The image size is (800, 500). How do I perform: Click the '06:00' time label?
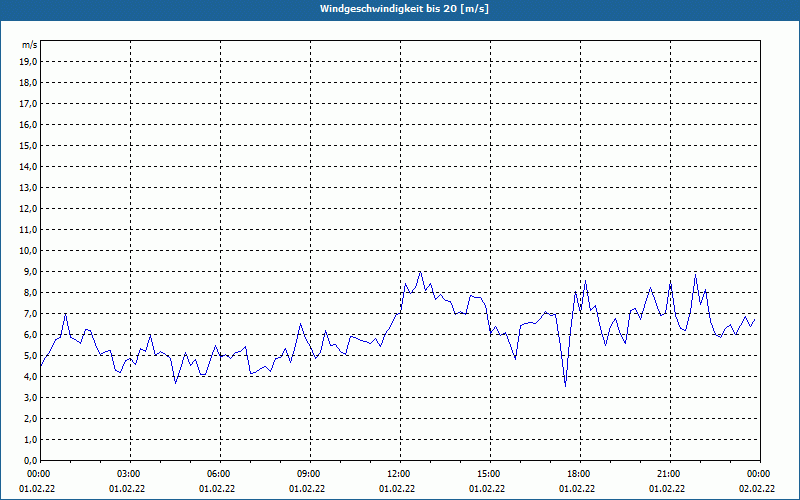click(220, 474)
